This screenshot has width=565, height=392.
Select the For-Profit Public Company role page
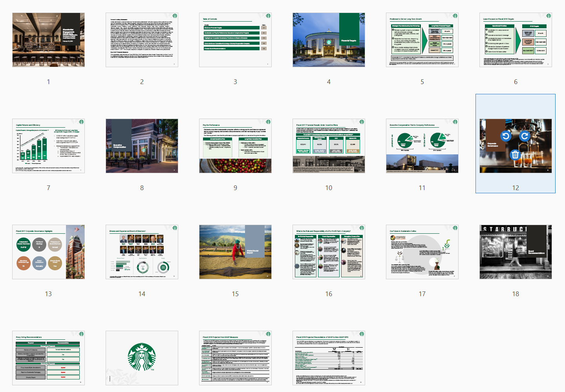[329, 252]
